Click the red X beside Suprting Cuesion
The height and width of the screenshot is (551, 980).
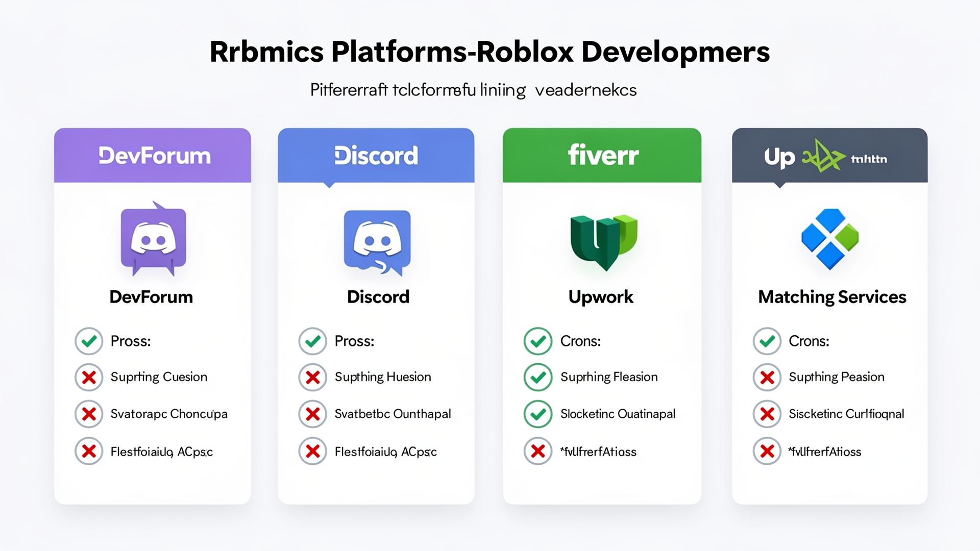[x=89, y=378]
